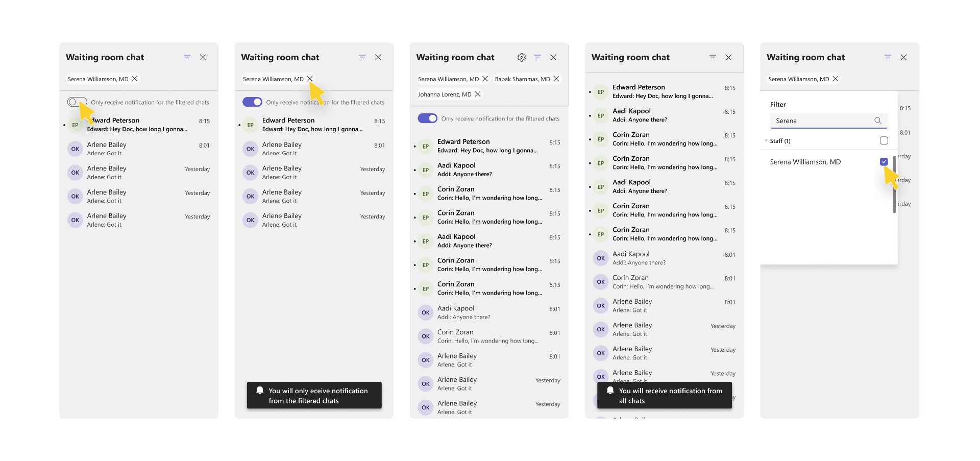Remove Serena Williamson chip above the Filter dropdown
The image size is (980, 461).
(836, 79)
